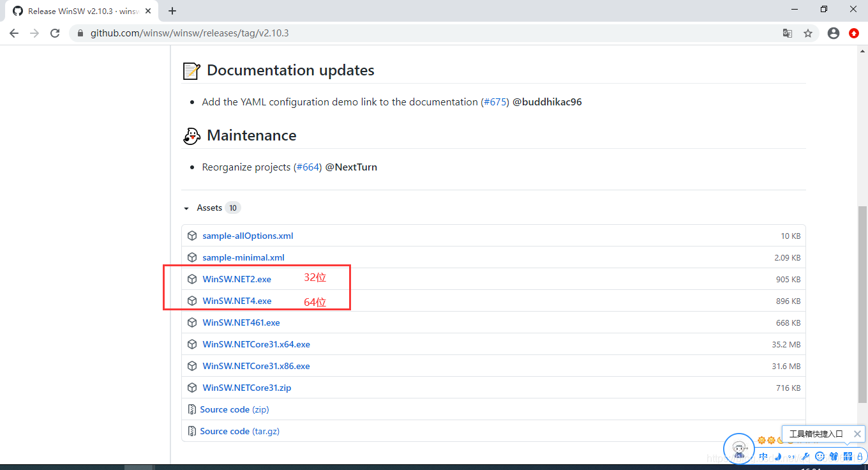The width and height of the screenshot is (868, 470).
Task: Click the input method avatar character
Action: tap(740, 450)
